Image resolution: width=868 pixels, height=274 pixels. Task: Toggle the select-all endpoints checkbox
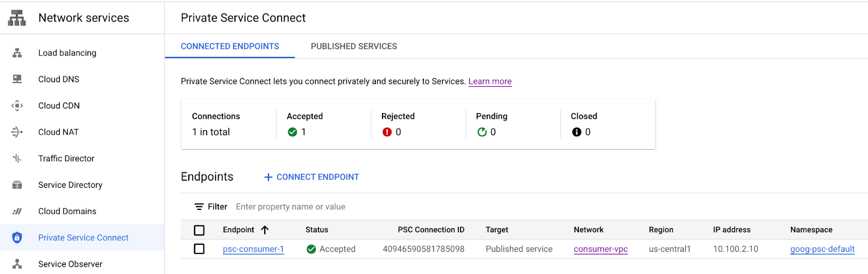[x=199, y=230]
